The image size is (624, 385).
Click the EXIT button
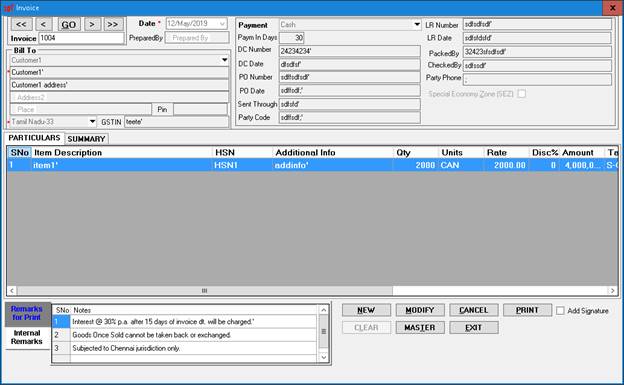[x=474, y=328]
